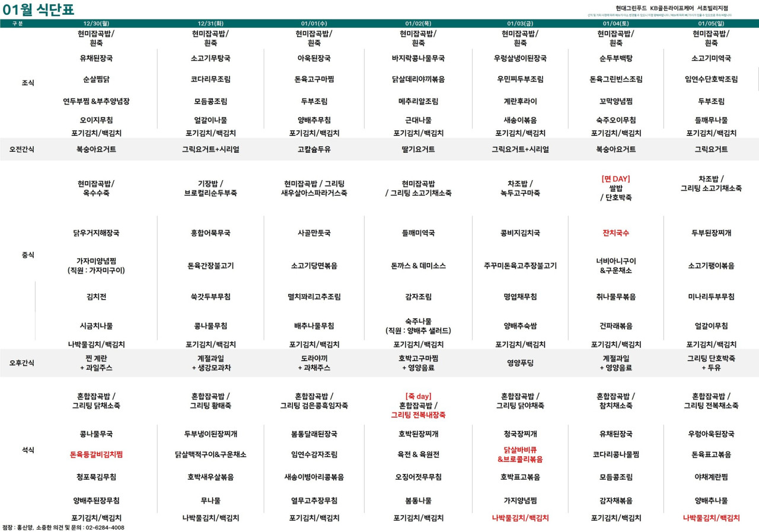Click the 02-6284-4008 contact number
This screenshot has height=532, width=759.
[105, 527]
